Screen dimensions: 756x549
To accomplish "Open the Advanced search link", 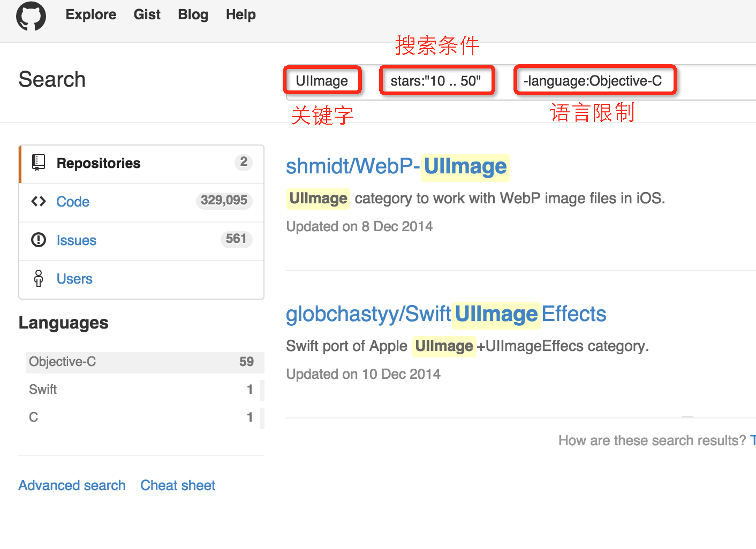I will [72, 486].
